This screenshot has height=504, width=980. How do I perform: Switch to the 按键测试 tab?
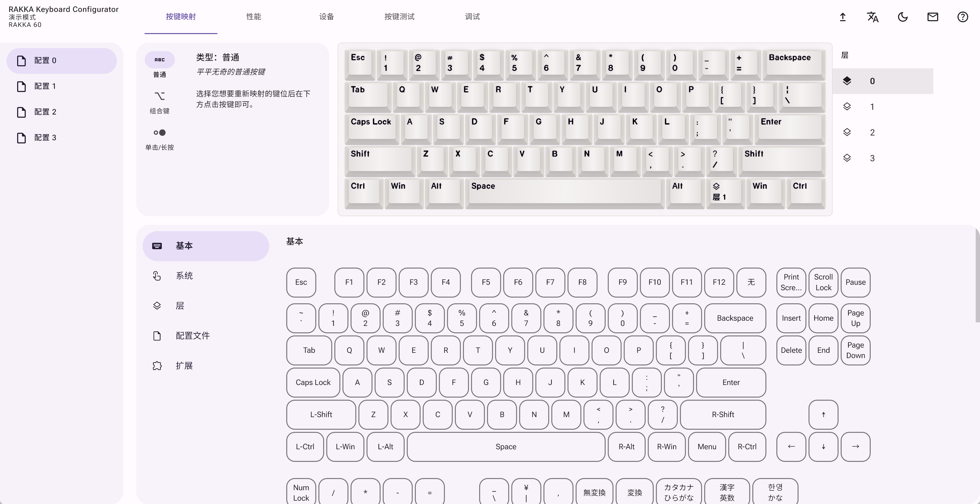point(399,17)
